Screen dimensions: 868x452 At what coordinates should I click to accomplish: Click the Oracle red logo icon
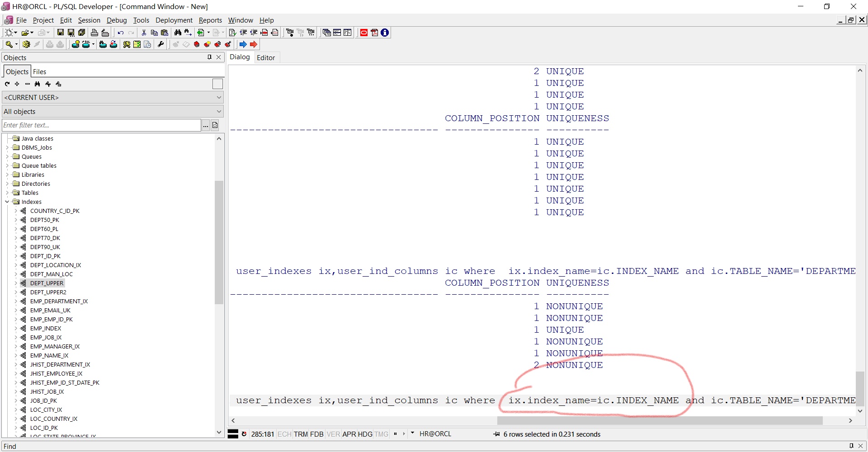[x=364, y=33]
